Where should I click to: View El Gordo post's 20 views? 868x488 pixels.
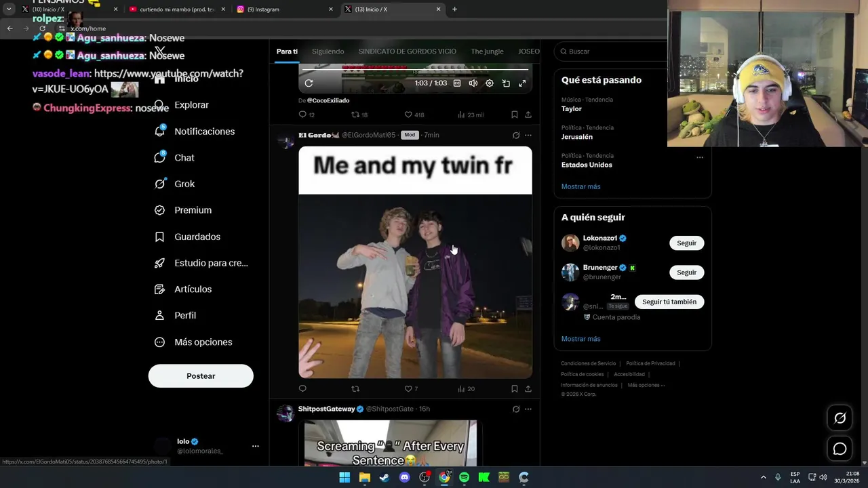467,388
